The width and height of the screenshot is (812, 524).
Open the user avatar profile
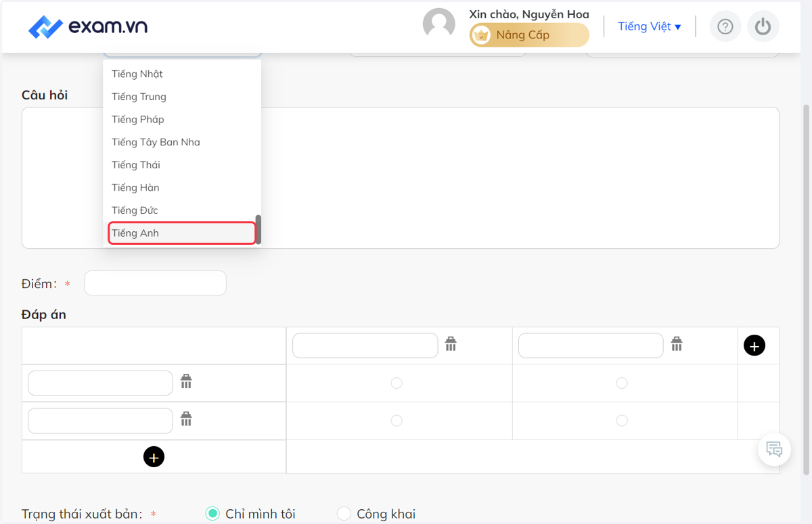(x=439, y=24)
